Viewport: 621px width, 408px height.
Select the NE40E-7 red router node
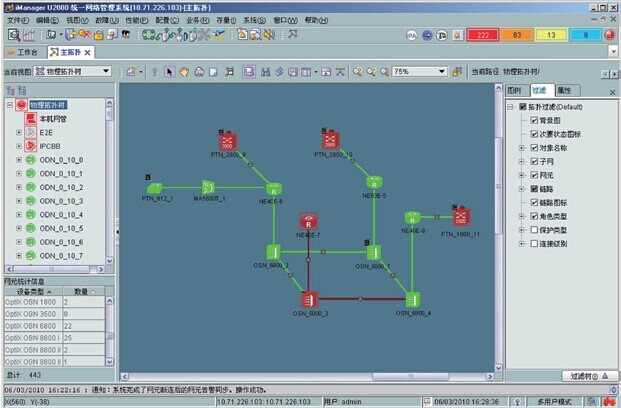pos(309,221)
